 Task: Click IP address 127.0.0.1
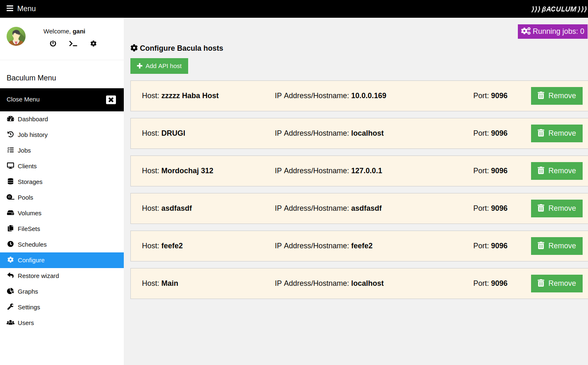(x=366, y=171)
